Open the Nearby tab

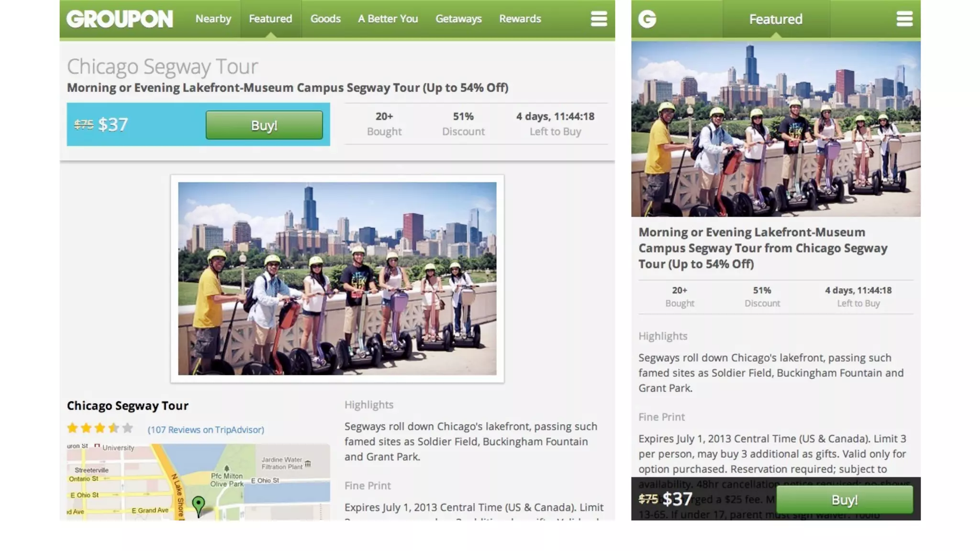click(213, 19)
